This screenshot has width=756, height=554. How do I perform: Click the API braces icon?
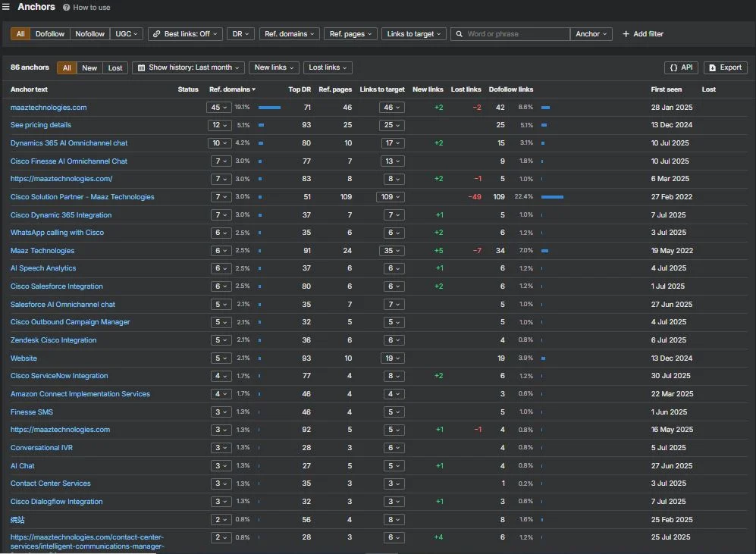673,67
